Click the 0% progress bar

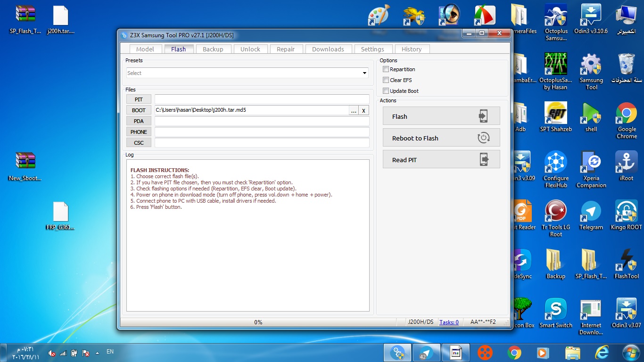pos(258,322)
